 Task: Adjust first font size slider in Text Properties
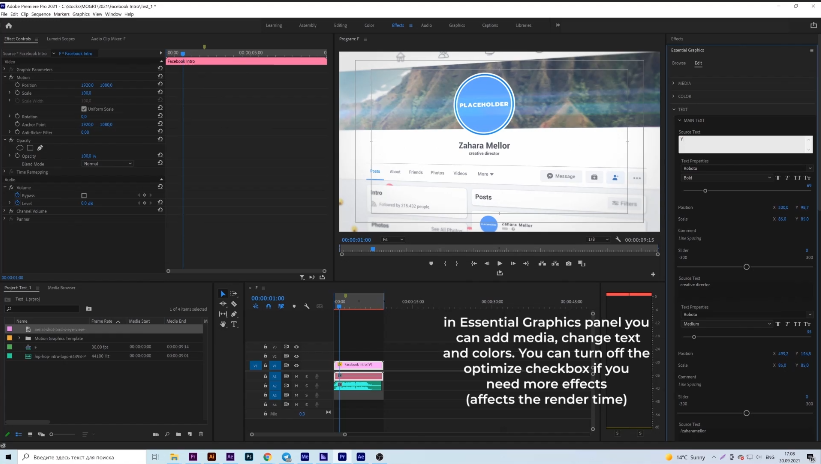705,191
